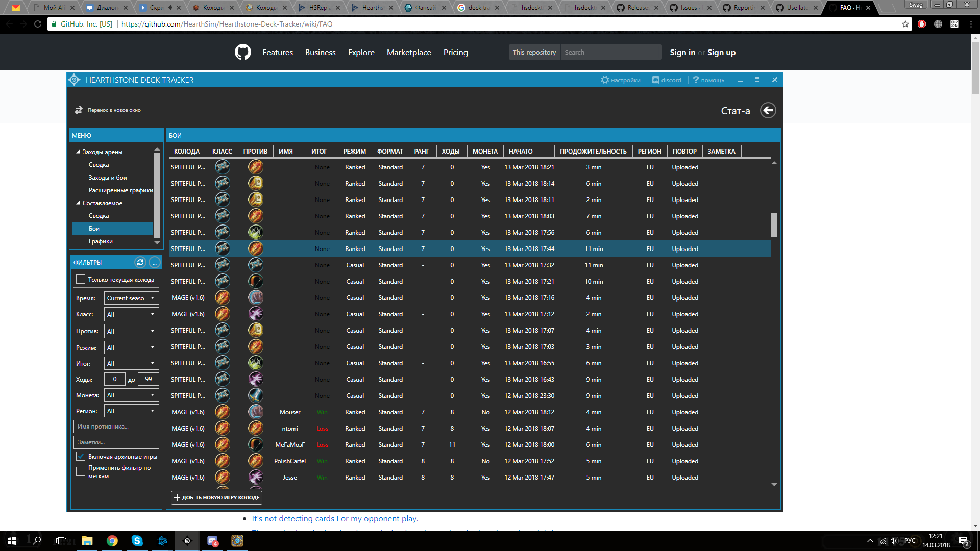The width and height of the screenshot is (980, 551).
Task: Open the Режим filter dropdown
Action: (132, 347)
